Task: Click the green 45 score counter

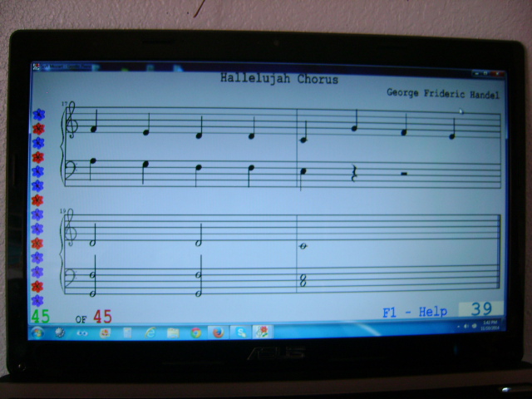Action: [x=41, y=316]
